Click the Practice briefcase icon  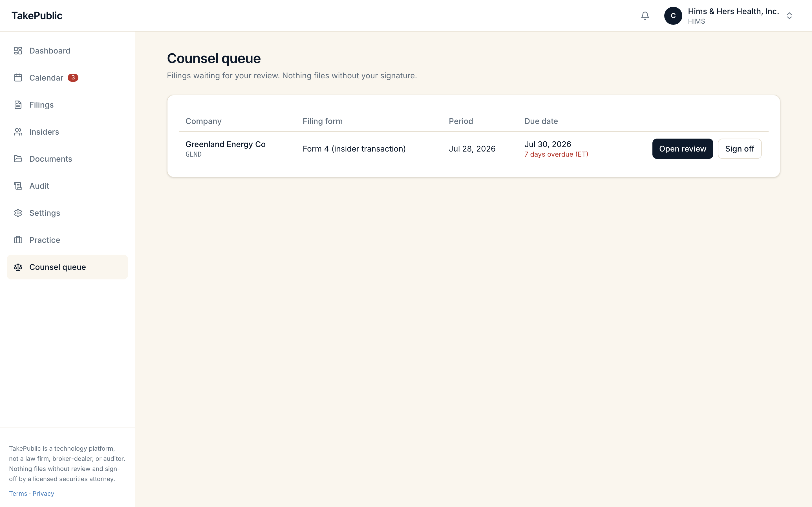(x=18, y=240)
